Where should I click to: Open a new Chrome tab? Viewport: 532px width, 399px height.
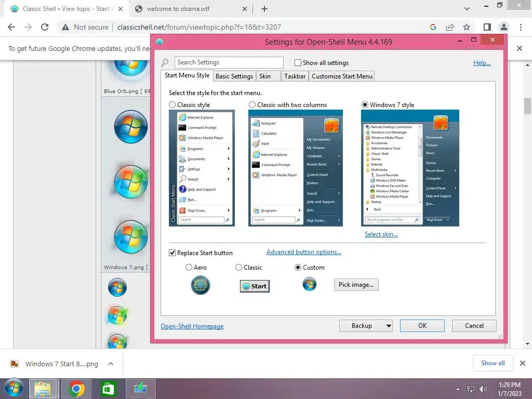264,9
